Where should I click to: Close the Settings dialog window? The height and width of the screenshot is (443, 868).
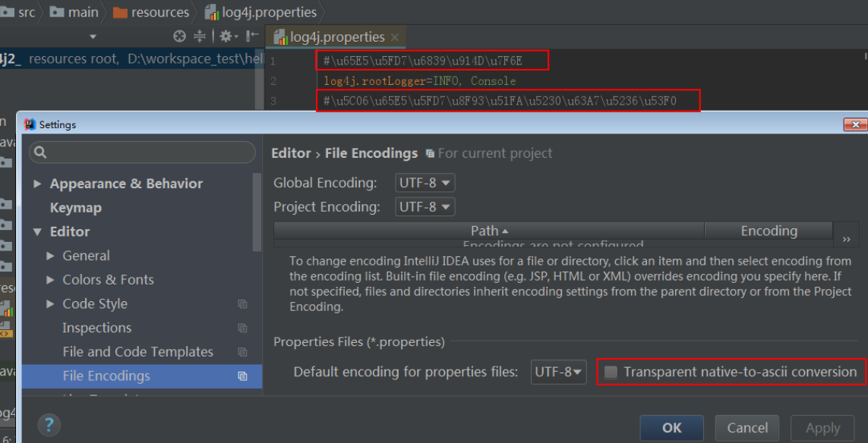click(x=855, y=124)
